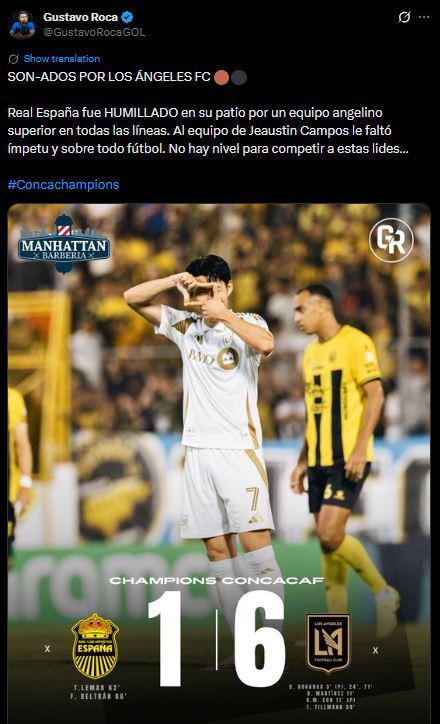This screenshot has width=440, height=724.
Task: Click the @GustavoRocaGOL handle
Action: pyautogui.click(x=94, y=32)
